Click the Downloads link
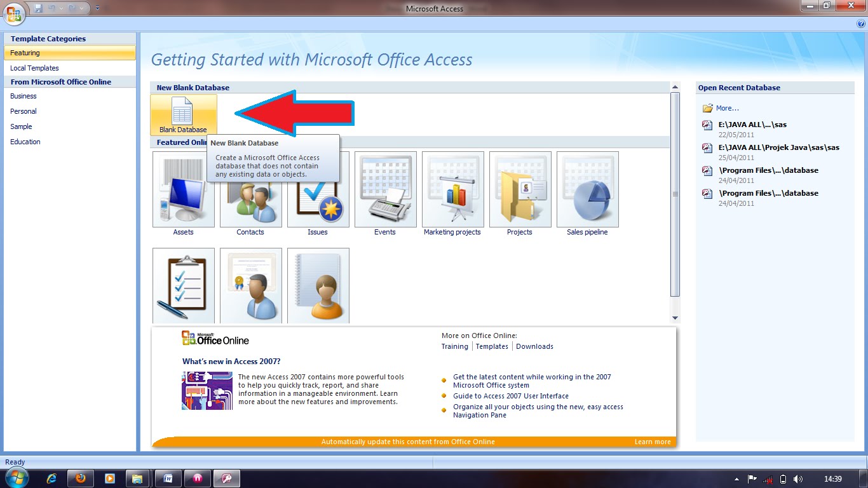 point(534,346)
